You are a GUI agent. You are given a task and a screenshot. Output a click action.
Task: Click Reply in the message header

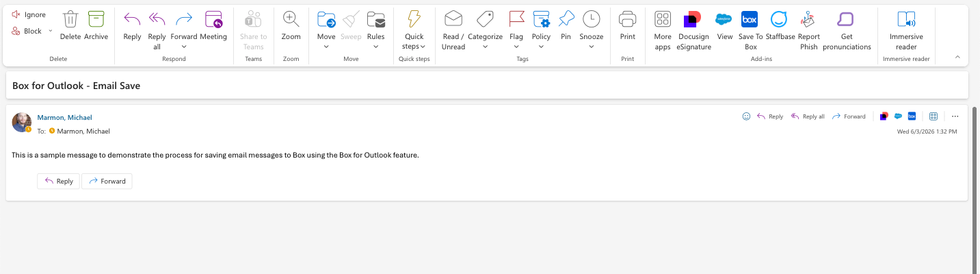[770, 116]
